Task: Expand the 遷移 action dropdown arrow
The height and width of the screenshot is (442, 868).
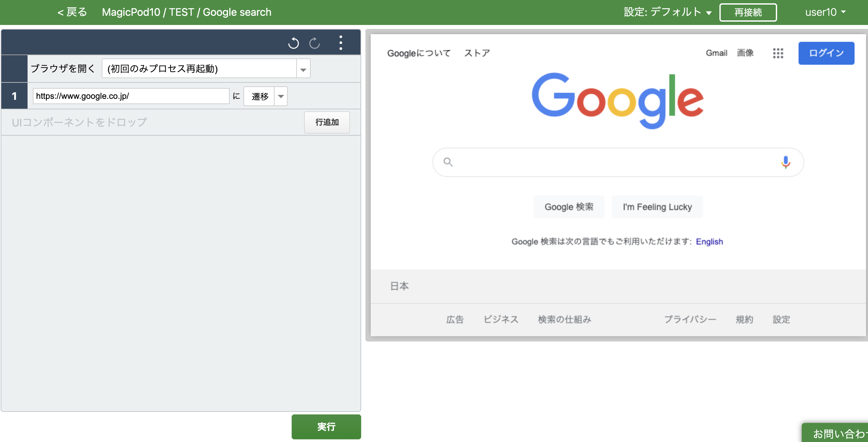Action: (281, 97)
